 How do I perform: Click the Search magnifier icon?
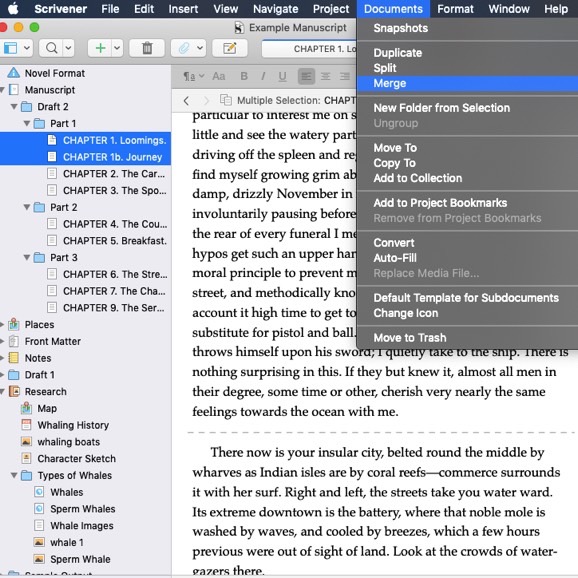pyautogui.click(x=52, y=48)
